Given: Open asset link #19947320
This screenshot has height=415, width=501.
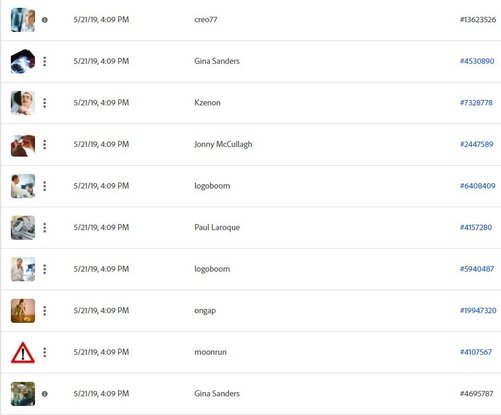Looking at the screenshot, I should point(478,310).
